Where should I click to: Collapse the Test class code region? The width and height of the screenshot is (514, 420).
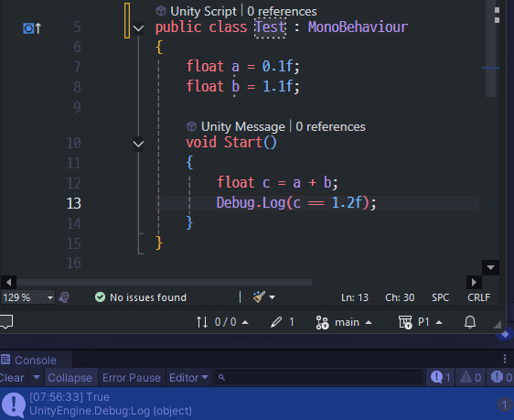click(x=138, y=27)
